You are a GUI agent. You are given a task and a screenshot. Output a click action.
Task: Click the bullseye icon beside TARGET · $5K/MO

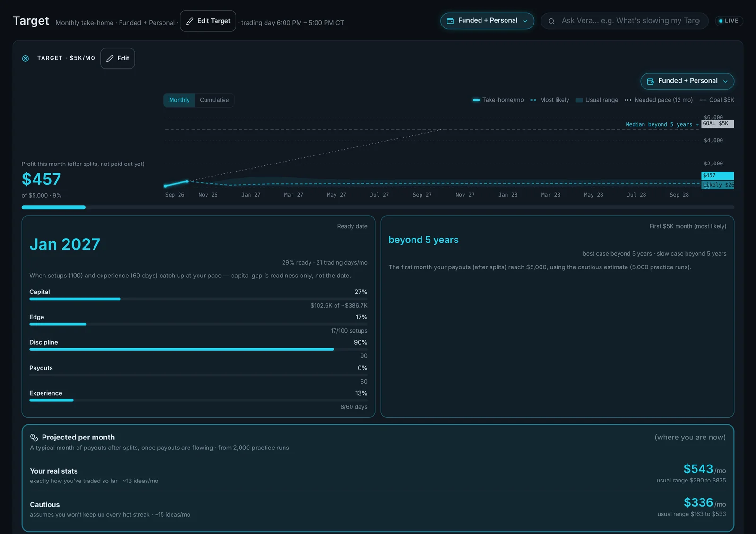(x=26, y=59)
